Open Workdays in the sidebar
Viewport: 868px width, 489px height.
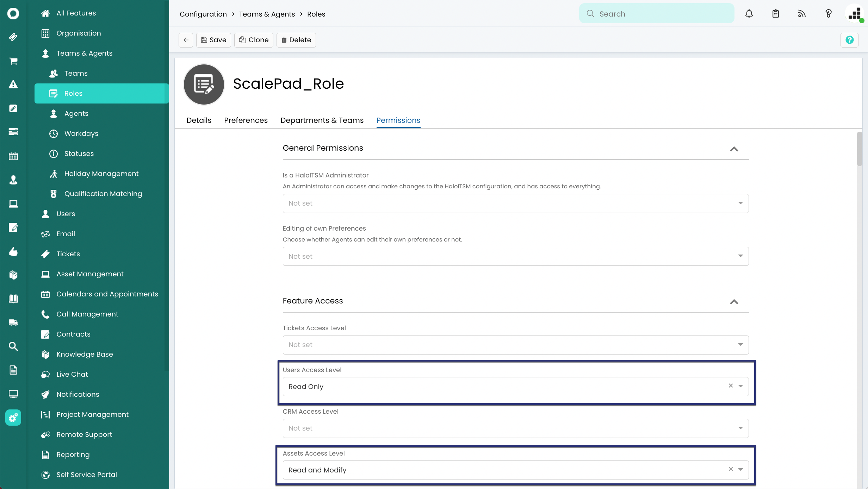[x=101, y=133]
